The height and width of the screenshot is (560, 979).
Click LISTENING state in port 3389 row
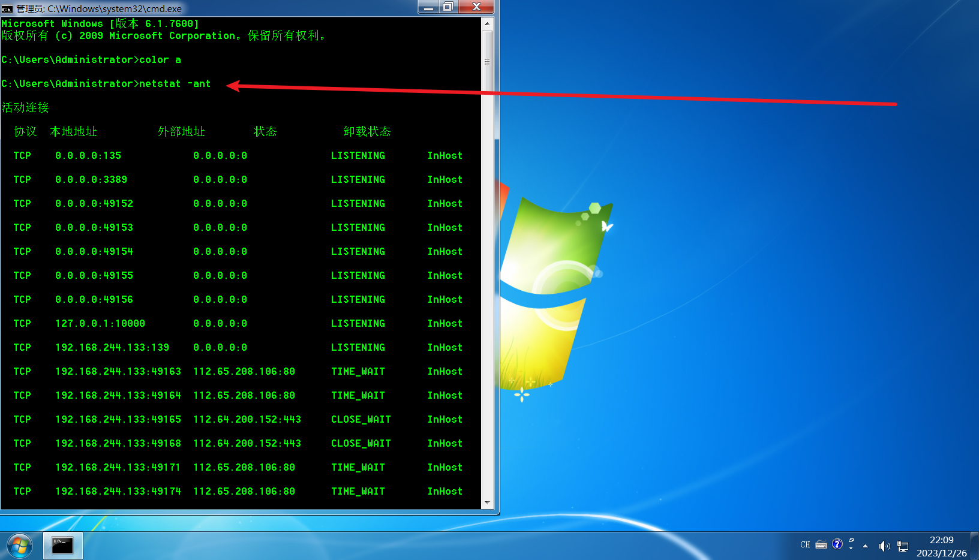[358, 179]
